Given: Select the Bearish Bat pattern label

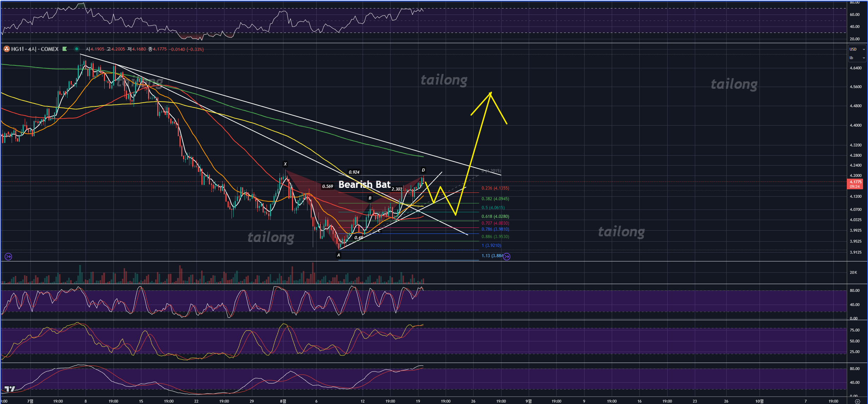Looking at the screenshot, I should 364,184.
